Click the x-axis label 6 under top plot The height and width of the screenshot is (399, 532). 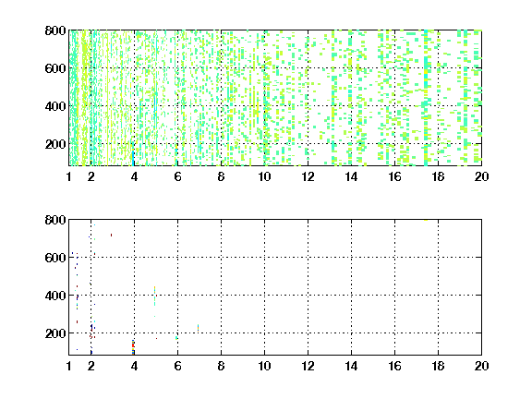pos(177,176)
